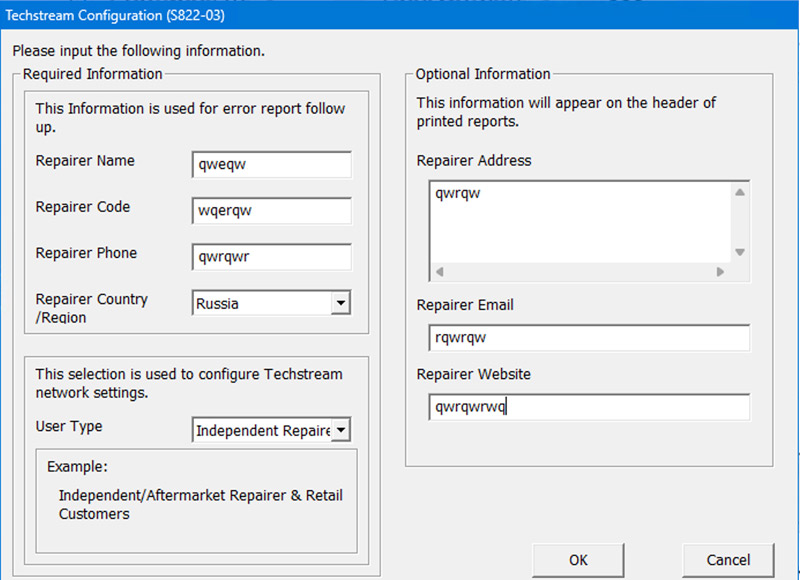
Task: Click inside the Repairer Address text area
Action: (580, 220)
